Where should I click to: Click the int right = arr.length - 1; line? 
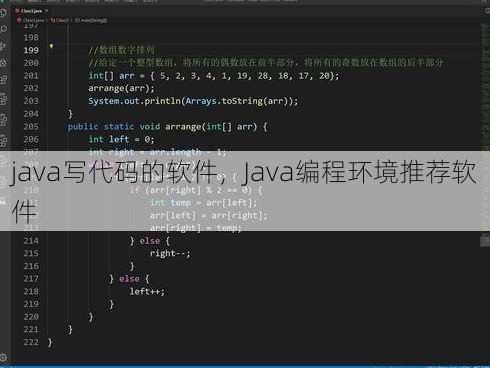tap(157, 152)
